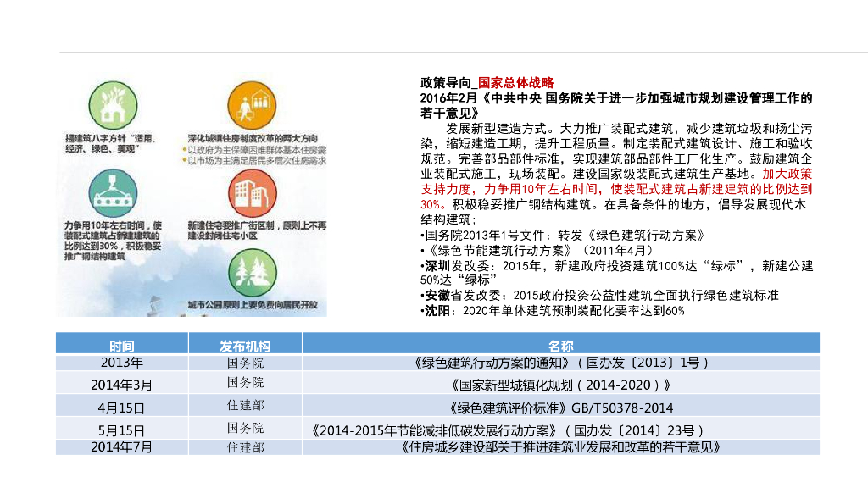The width and height of the screenshot is (868, 488).
Task: Click caption '深化城镇住房制度改革的两大方向'
Action: click(x=253, y=138)
